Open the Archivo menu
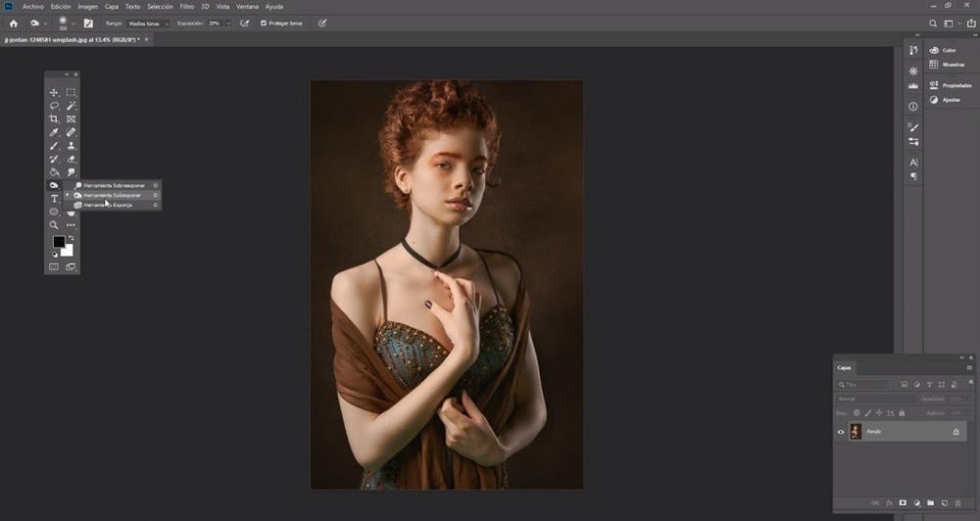Viewport: 980px width, 521px height. pyautogui.click(x=33, y=6)
